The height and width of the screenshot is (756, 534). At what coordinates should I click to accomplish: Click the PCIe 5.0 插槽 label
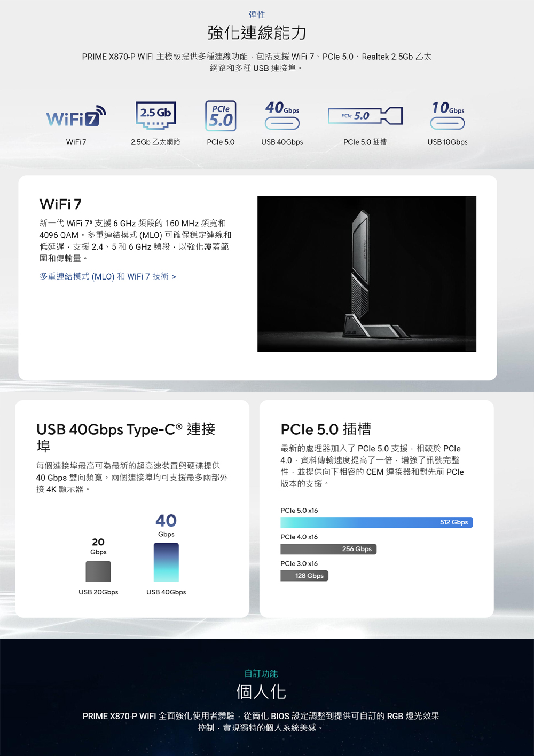(365, 142)
